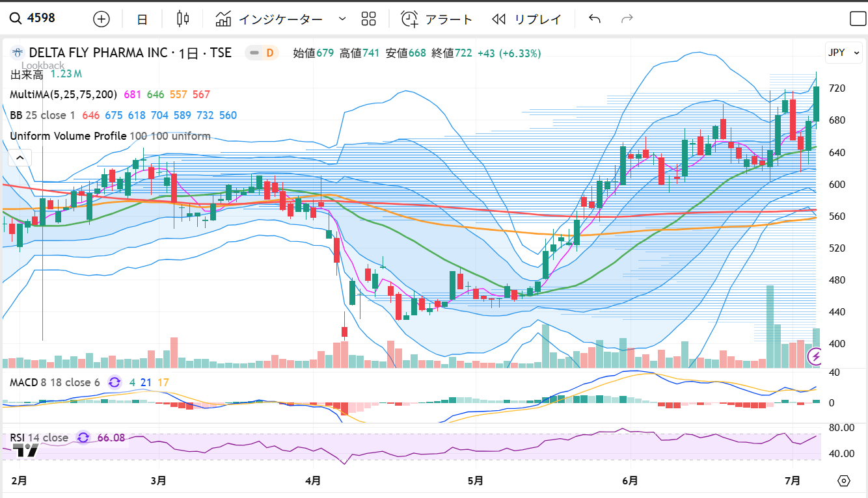The image size is (868, 498).
Task: Click 安値668 low value
Action: click(406, 53)
